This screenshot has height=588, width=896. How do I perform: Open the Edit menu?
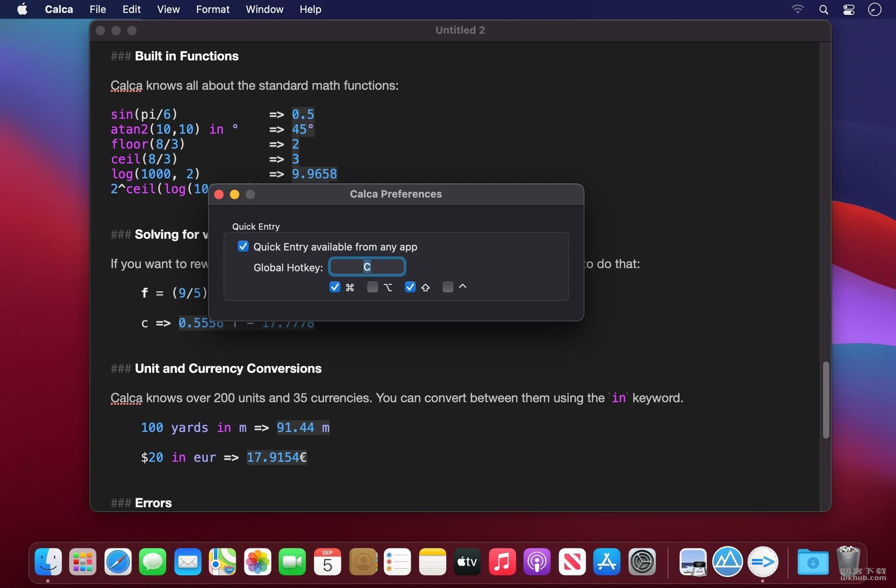(x=131, y=9)
